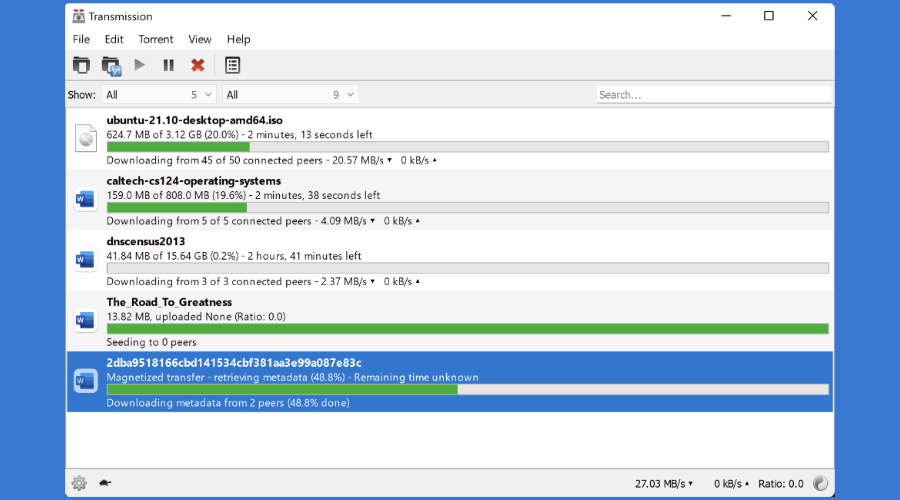Open the Torrent menu
This screenshot has width=900, height=500.
(x=156, y=39)
